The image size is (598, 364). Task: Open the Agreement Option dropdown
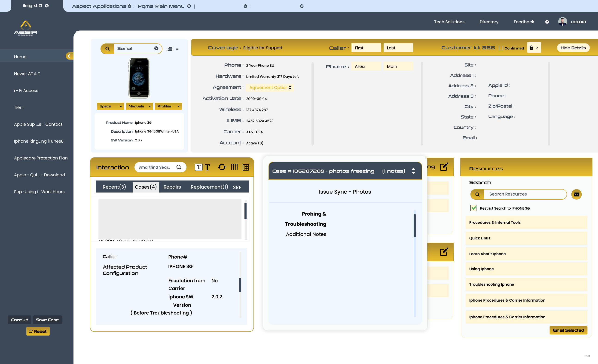tap(270, 88)
